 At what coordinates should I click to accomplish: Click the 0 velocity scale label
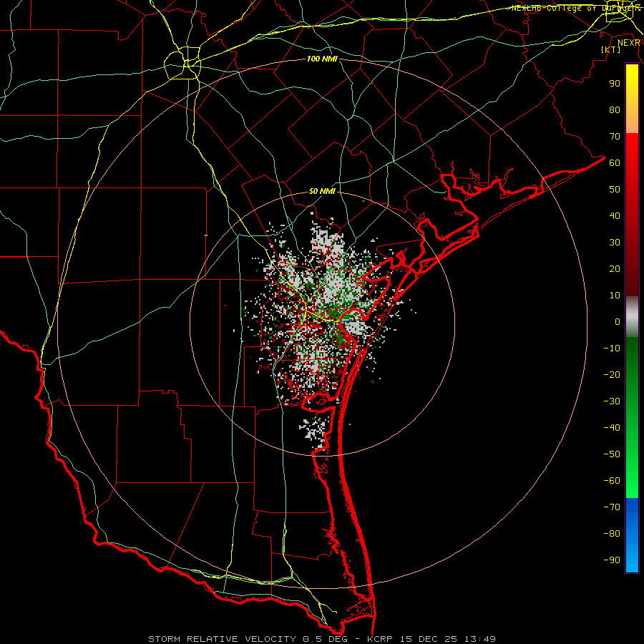point(618,321)
